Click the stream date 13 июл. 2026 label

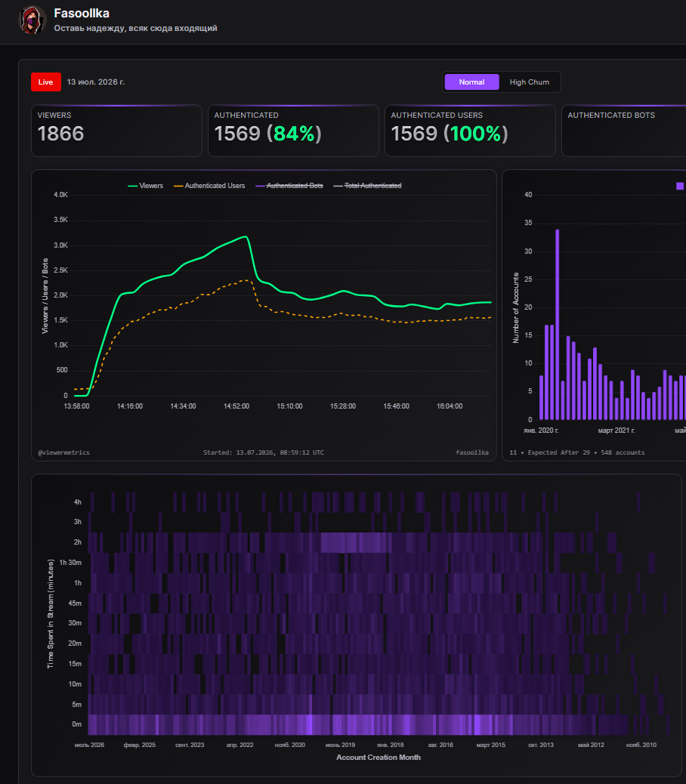coord(96,82)
